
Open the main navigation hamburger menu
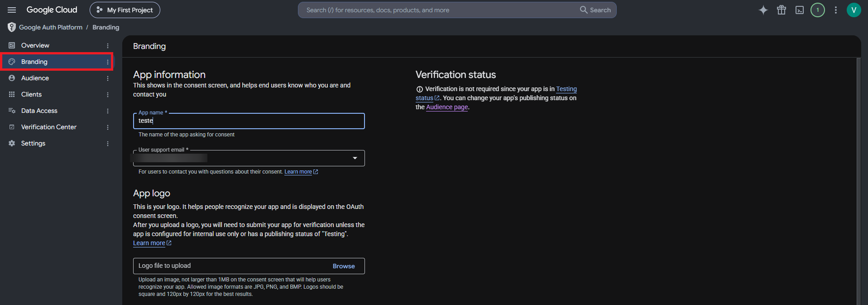tap(12, 10)
